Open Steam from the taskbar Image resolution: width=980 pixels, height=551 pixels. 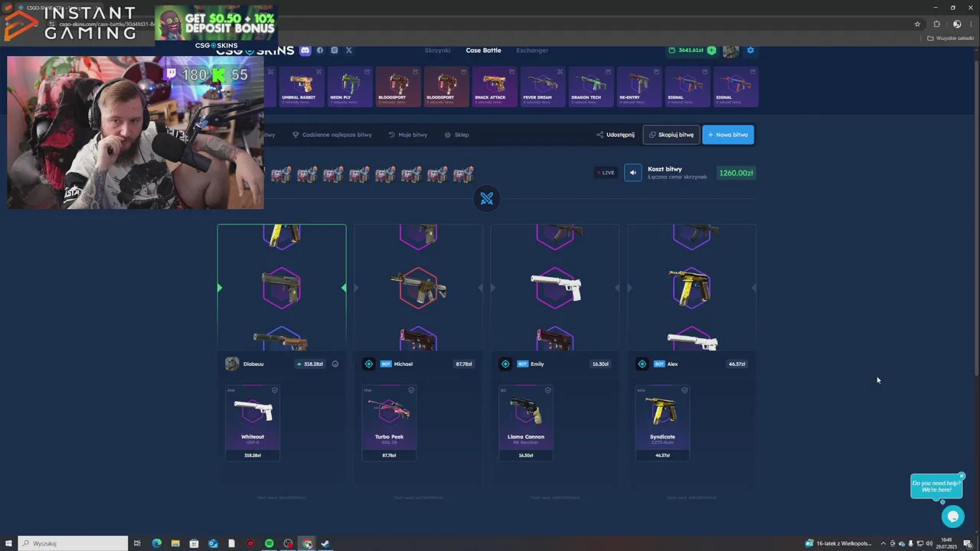pos(325,543)
